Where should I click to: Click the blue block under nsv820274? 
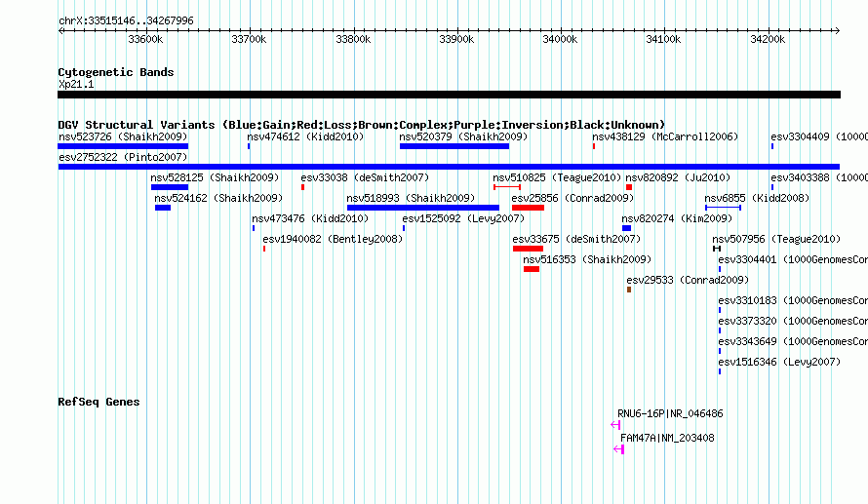pos(627,228)
